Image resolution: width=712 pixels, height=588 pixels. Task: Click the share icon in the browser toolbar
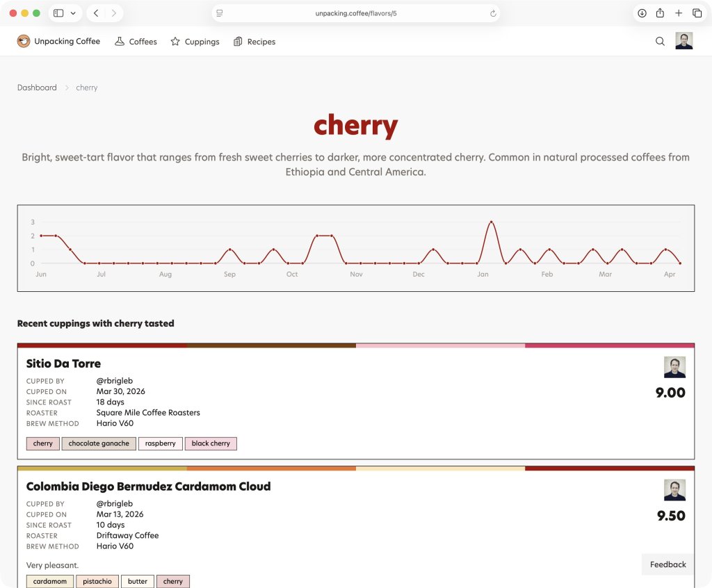point(661,13)
